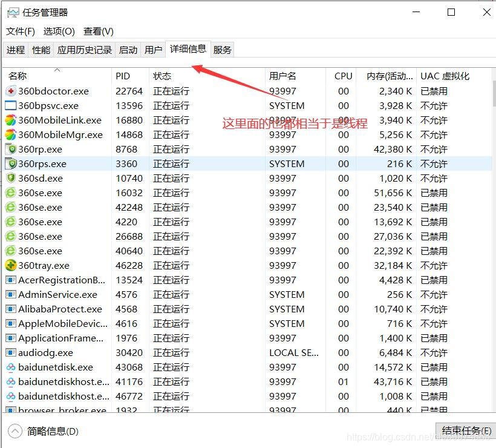This screenshot has height=448, width=496.
Task: Open the 选项(O) menu
Action: (x=59, y=31)
